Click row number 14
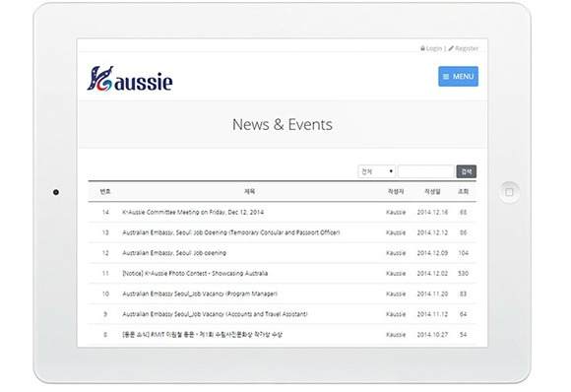Image resolution: width=571 pixels, height=392 pixels. pyautogui.click(x=105, y=212)
